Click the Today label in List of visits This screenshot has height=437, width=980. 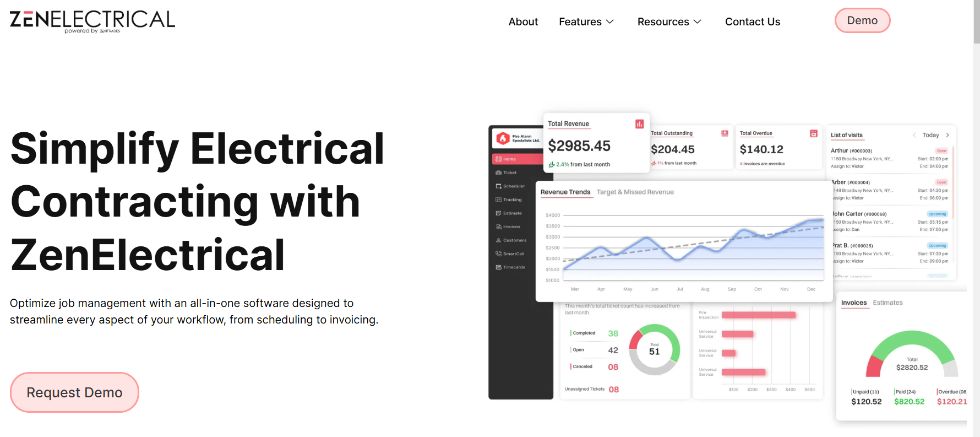(x=930, y=135)
